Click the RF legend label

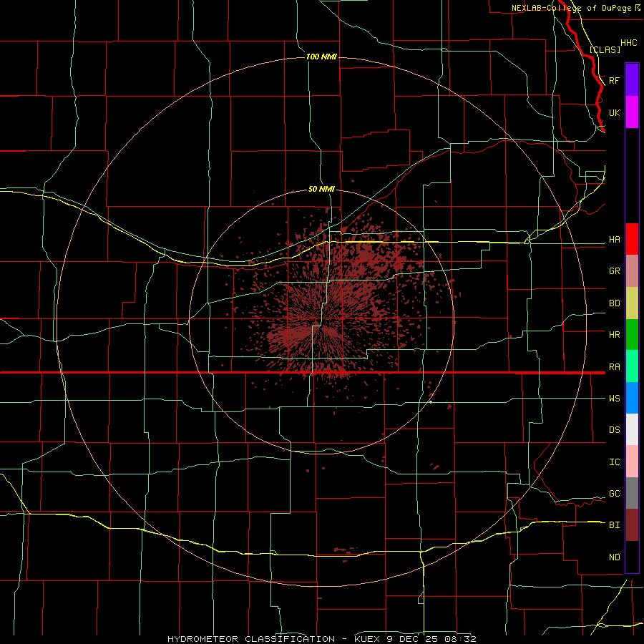pyautogui.click(x=614, y=80)
